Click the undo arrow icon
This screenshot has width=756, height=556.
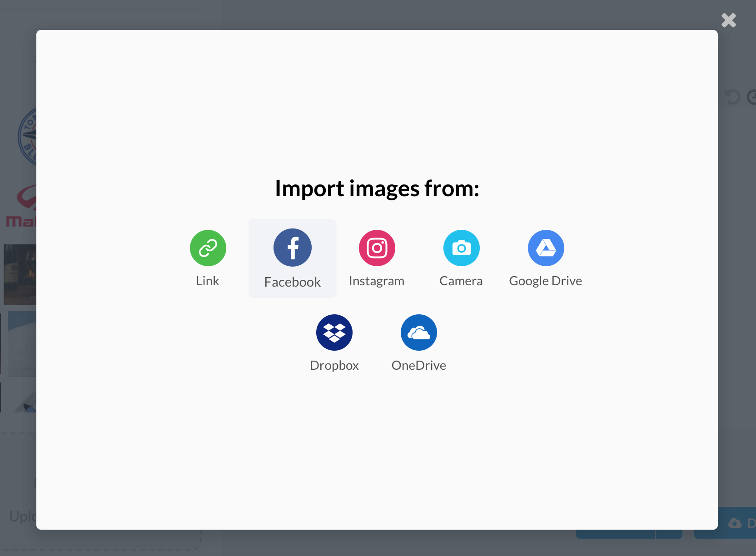pyautogui.click(x=733, y=97)
